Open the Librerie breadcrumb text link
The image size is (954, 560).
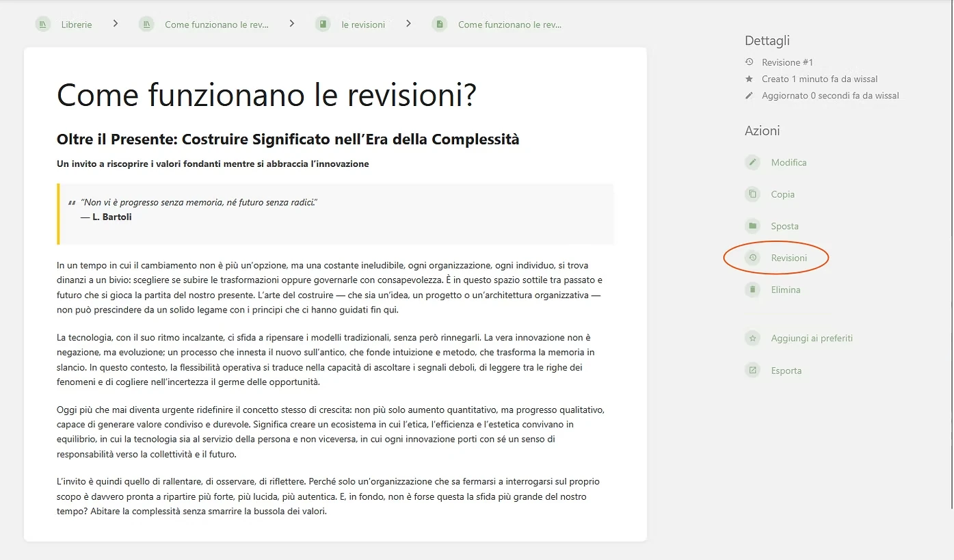click(76, 25)
